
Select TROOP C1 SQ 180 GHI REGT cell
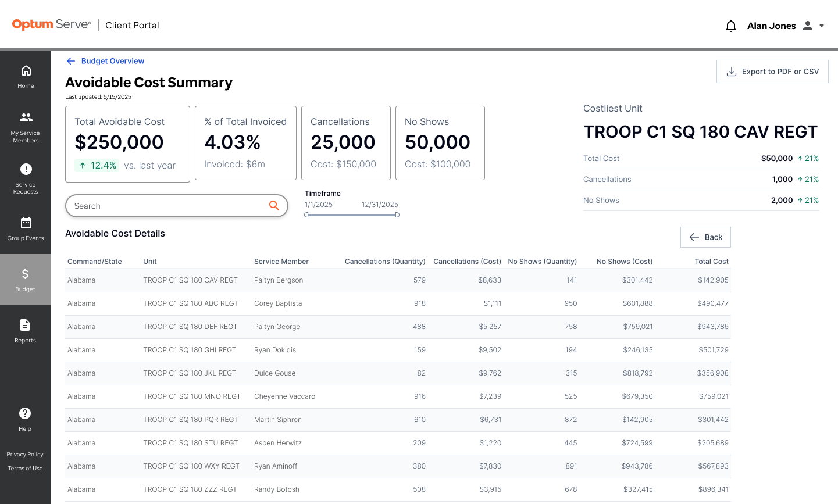pyautogui.click(x=190, y=350)
